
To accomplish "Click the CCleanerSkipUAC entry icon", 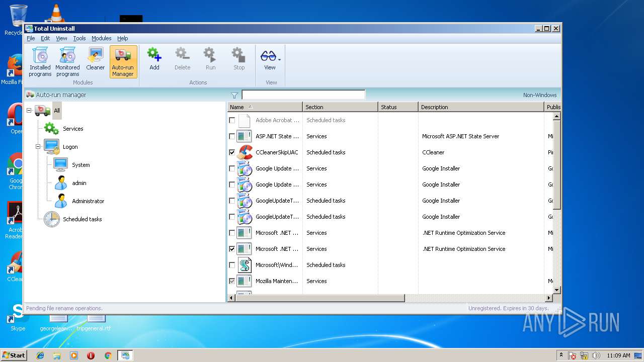I will point(245,152).
